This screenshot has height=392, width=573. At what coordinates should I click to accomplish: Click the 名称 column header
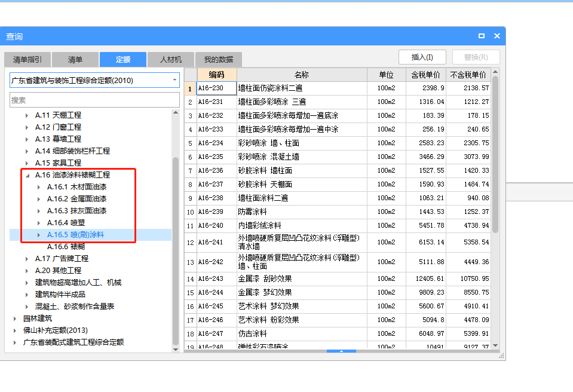pos(302,75)
